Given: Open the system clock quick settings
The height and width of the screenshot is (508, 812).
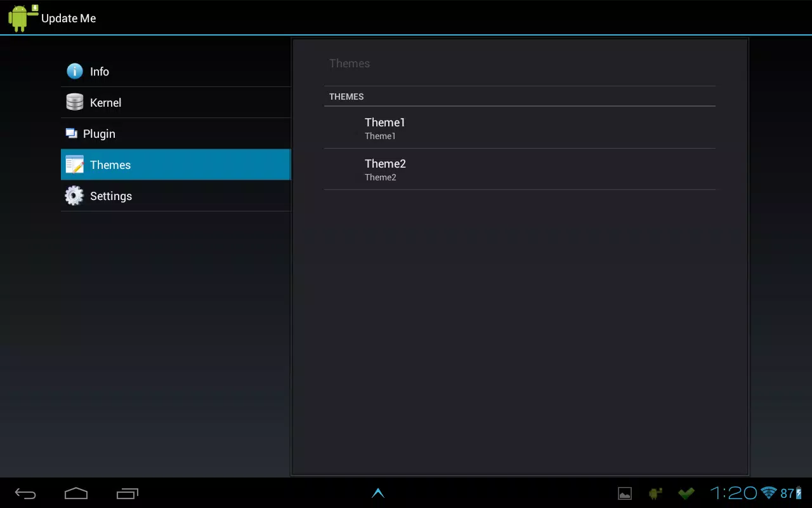Looking at the screenshot, I should pos(733,493).
